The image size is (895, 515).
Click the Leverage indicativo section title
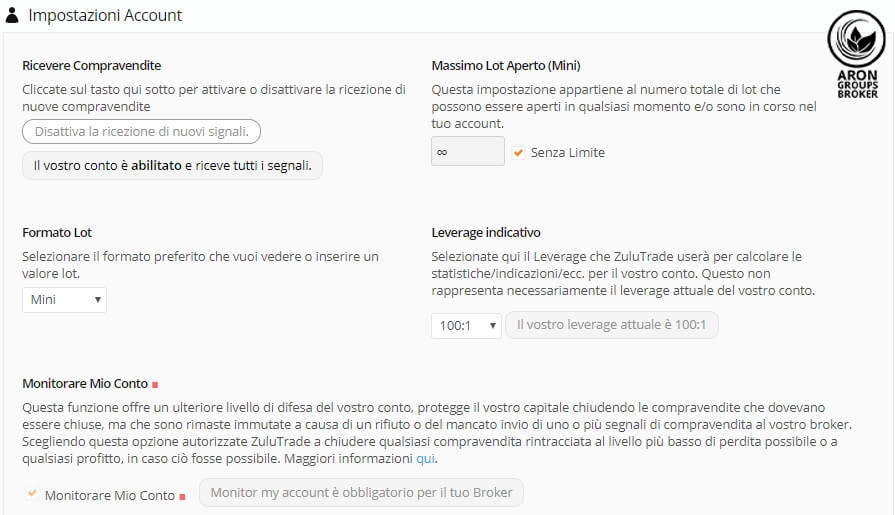click(486, 232)
